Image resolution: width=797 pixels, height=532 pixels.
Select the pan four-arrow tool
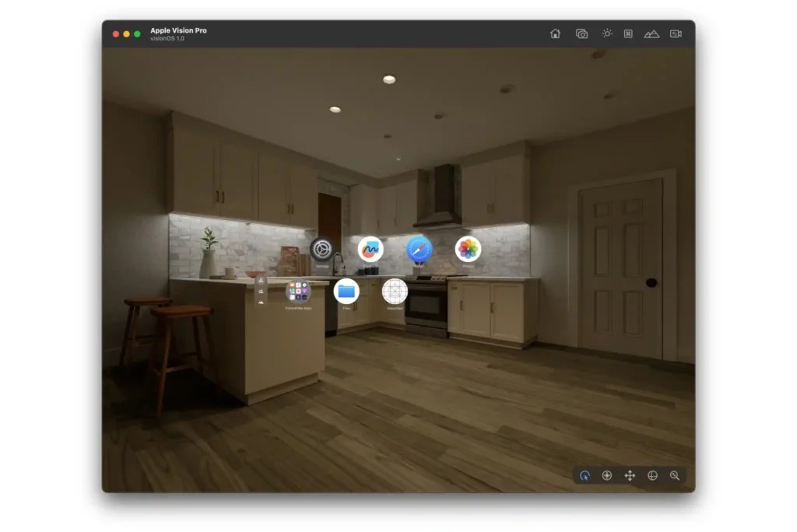[630, 475]
